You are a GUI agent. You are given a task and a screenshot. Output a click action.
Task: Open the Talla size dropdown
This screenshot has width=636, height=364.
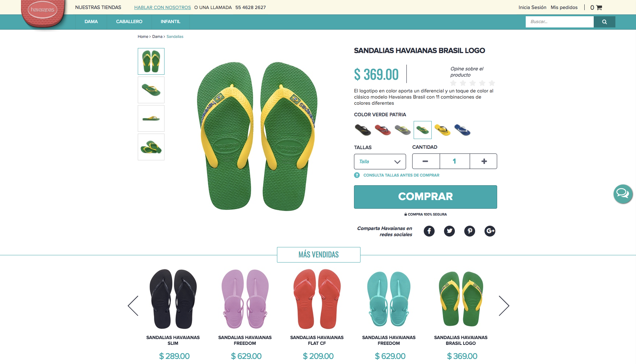pos(380,161)
